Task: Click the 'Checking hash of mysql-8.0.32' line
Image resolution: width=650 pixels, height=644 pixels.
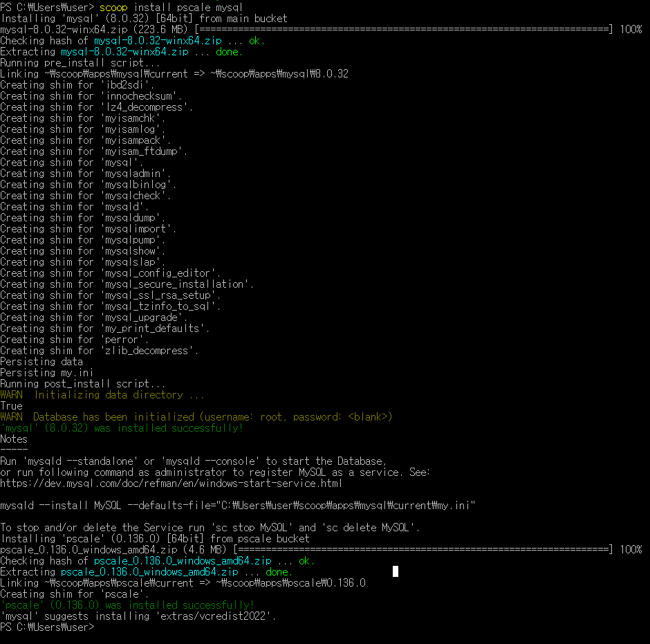Action: click(132, 41)
